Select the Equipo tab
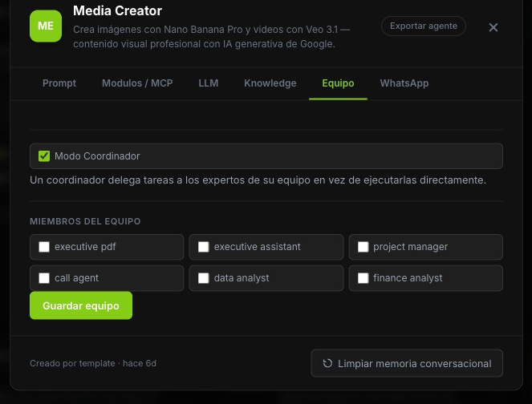This screenshot has width=532, height=404. pyautogui.click(x=338, y=83)
